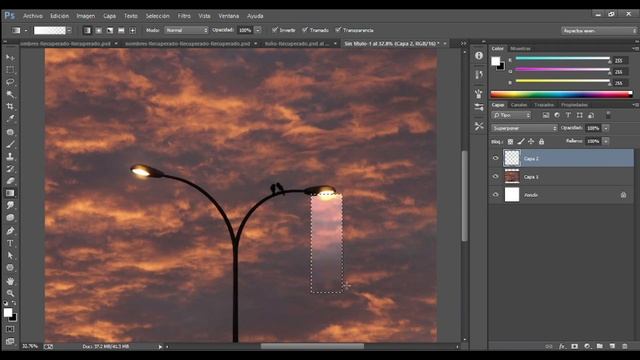Open the Opacidad slider arrow in options bar

[x=258, y=30]
